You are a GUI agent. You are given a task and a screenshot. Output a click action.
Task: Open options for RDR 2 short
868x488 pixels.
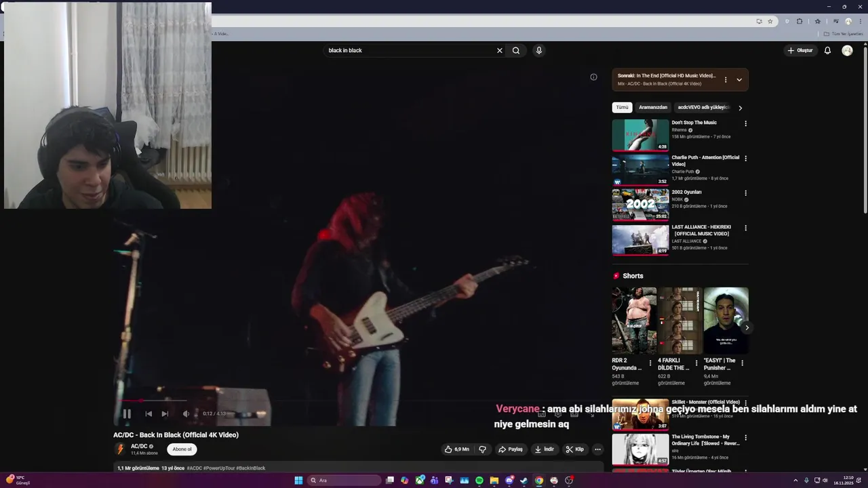tap(650, 363)
